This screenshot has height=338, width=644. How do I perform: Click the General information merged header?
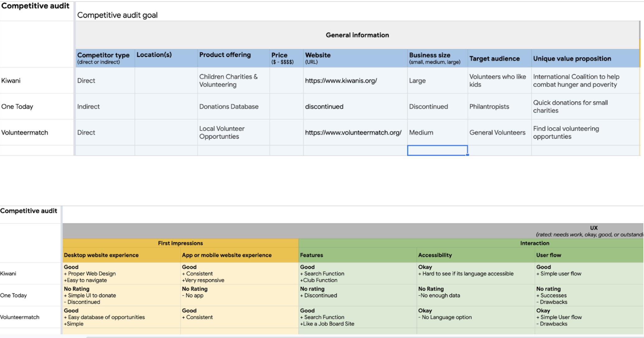357,35
